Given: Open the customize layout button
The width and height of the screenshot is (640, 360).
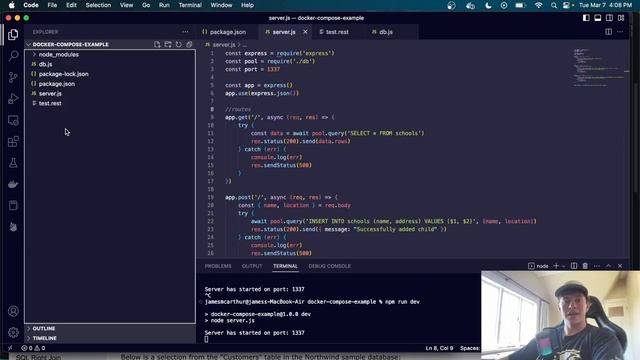Looking at the screenshot, I should pos(621,18).
